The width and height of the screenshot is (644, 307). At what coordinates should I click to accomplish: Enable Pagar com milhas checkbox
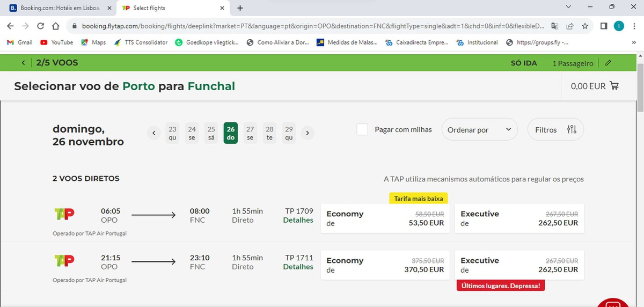[363, 129]
